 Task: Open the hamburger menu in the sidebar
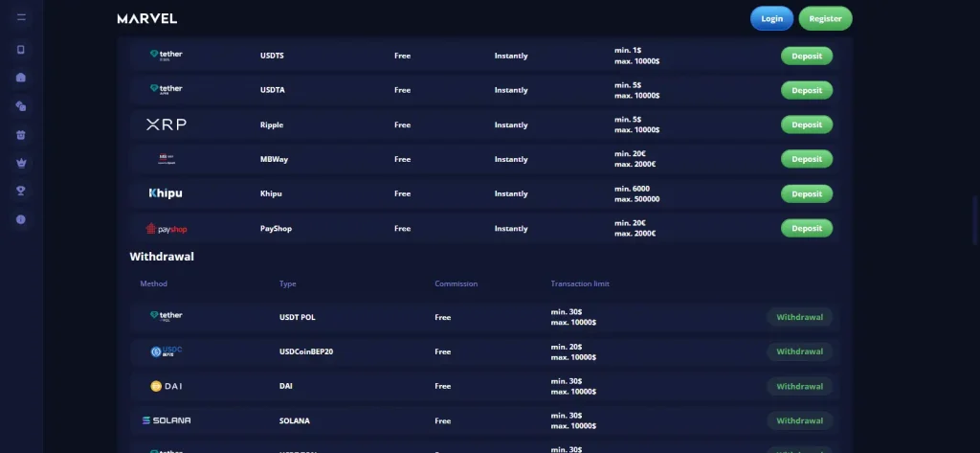[x=21, y=17]
